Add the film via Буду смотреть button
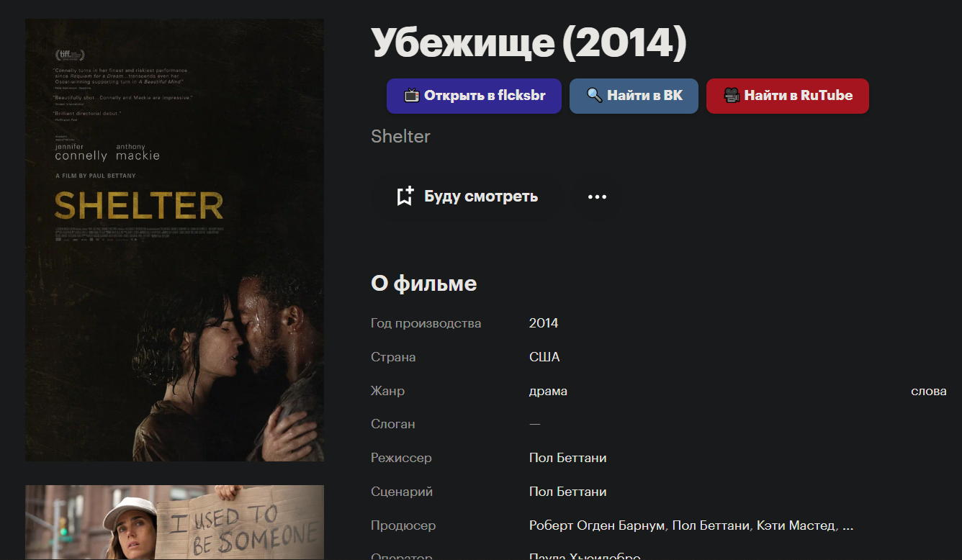This screenshot has height=560, width=962. click(467, 197)
